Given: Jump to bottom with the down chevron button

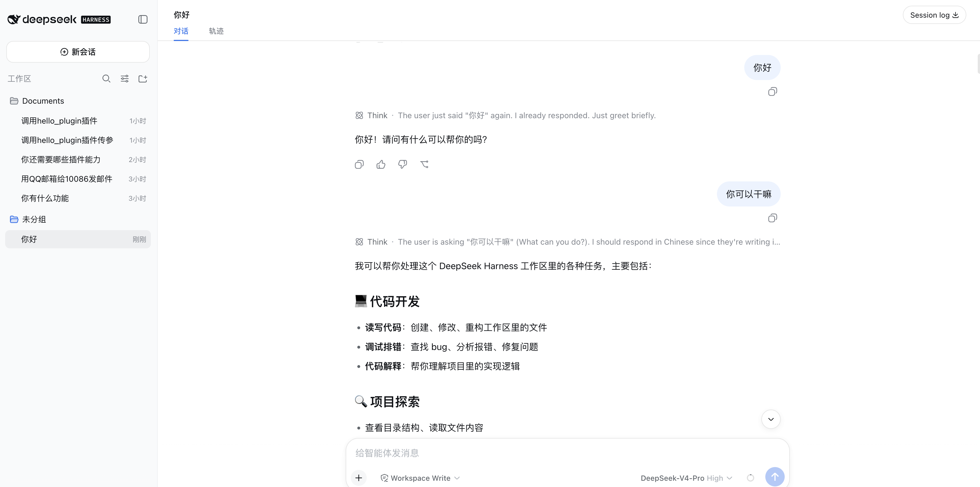Looking at the screenshot, I should 771,419.
